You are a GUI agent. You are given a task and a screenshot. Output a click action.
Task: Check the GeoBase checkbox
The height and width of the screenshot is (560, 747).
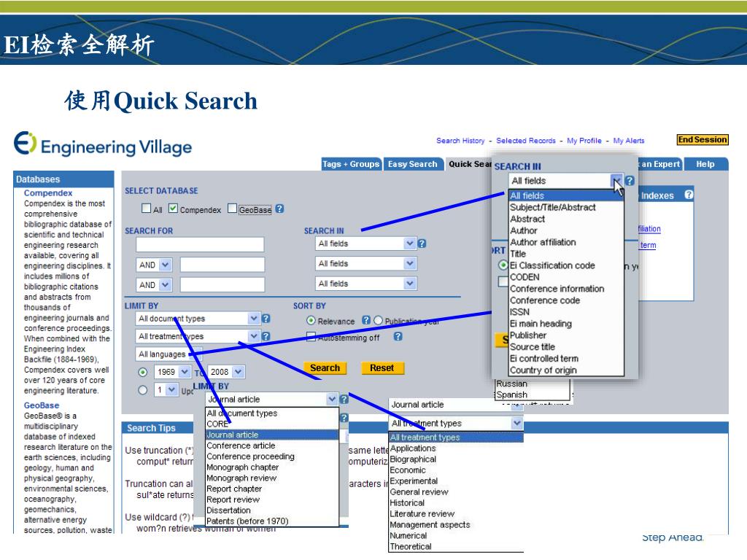pos(232,208)
